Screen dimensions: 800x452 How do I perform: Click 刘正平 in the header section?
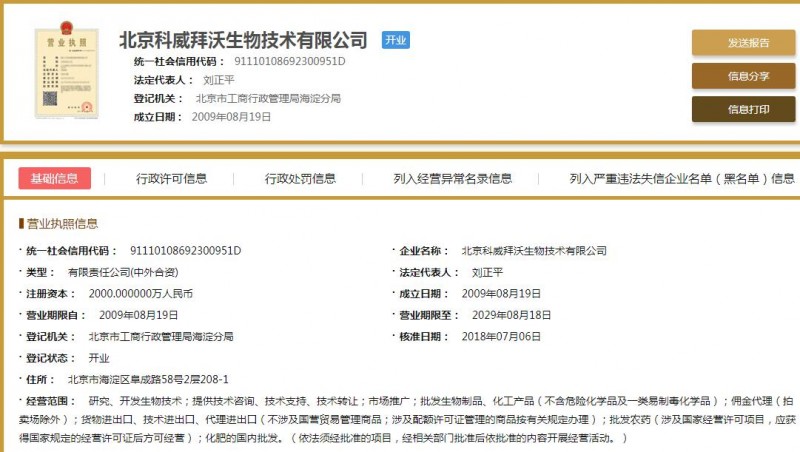219,80
